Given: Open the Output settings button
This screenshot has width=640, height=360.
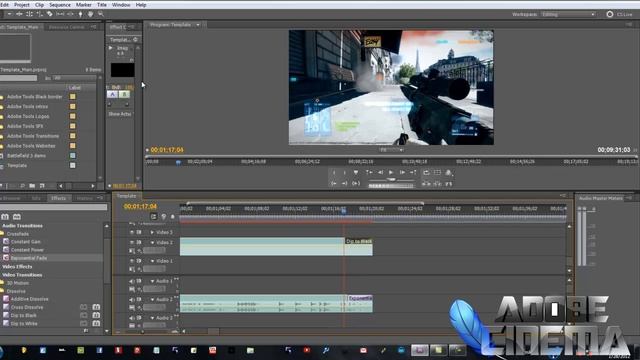Looking at the screenshot, I should click(449, 173).
